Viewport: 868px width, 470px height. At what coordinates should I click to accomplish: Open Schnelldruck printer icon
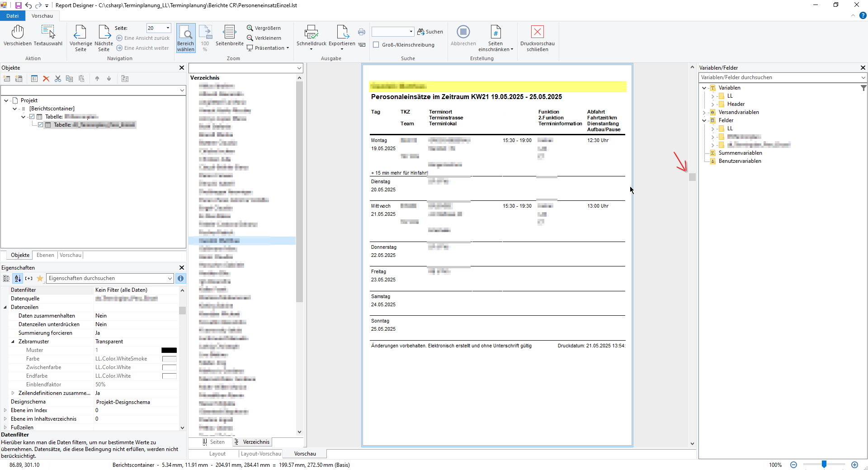311,33
